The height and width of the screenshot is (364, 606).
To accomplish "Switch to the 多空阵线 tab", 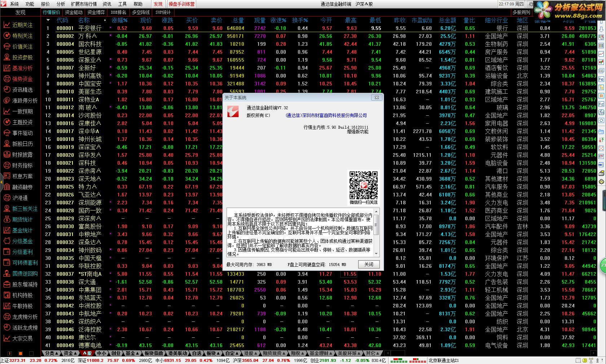I will click(141, 12).
